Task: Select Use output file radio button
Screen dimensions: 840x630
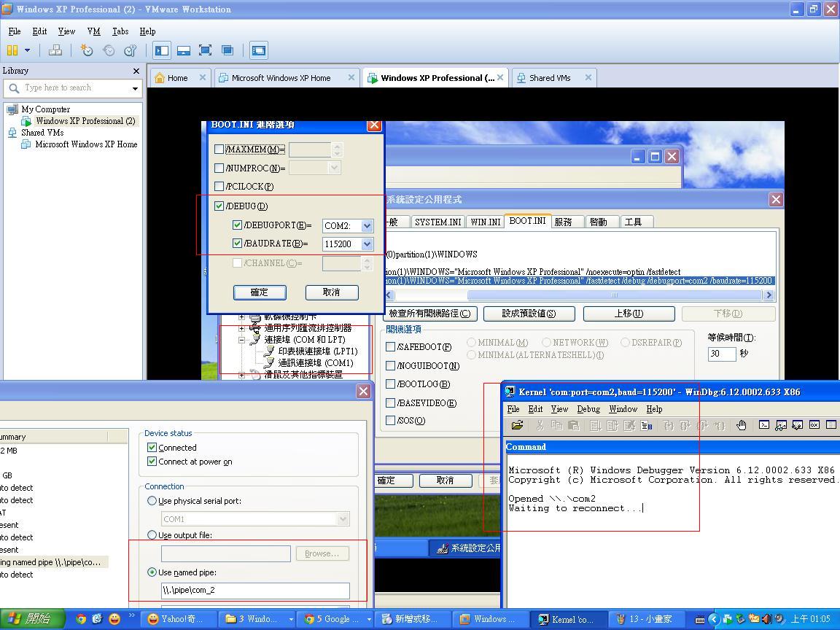Action: pos(152,535)
